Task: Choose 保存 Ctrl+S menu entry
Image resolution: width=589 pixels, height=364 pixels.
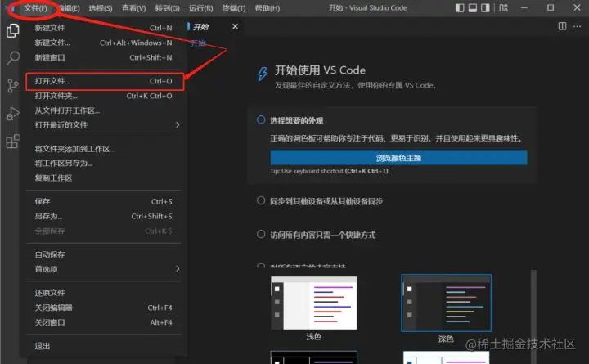Action: pyautogui.click(x=104, y=201)
